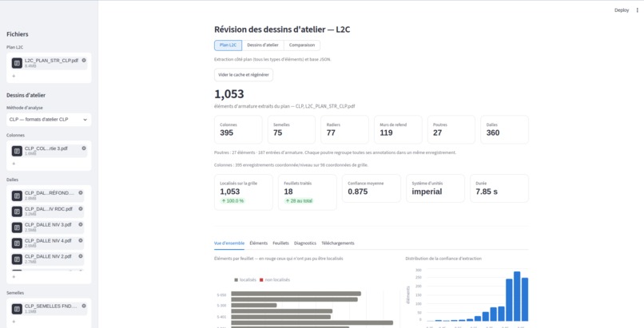This screenshot has width=644, height=328.
Task: Remove CLP_DALLE NIV 4.pdf from the list
Action: pos(81,241)
